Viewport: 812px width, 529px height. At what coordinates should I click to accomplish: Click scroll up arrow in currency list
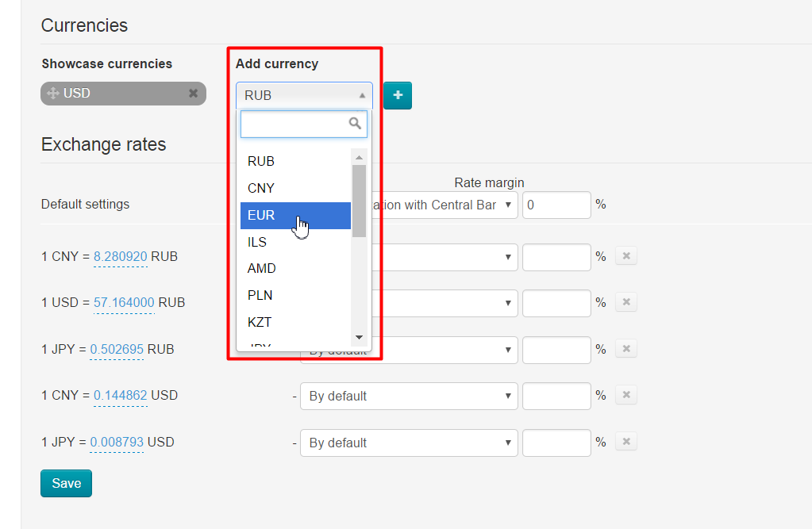(359, 157)
